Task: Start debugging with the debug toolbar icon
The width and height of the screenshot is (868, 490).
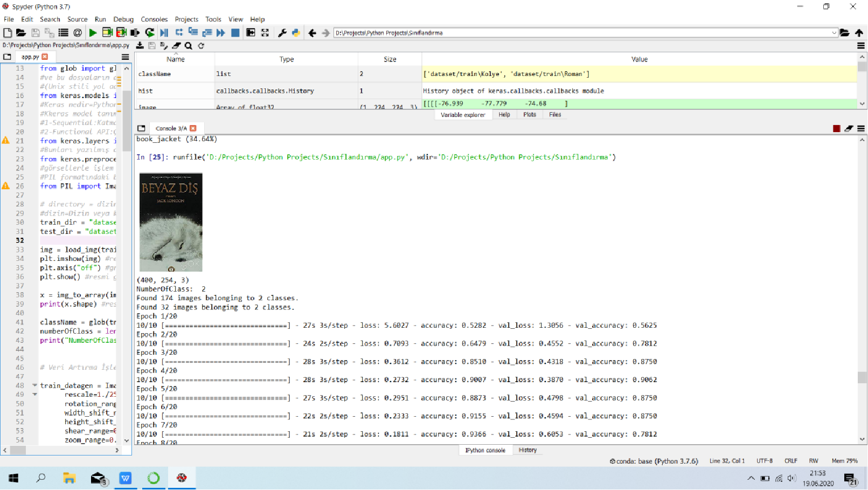Action: point(164,32)
